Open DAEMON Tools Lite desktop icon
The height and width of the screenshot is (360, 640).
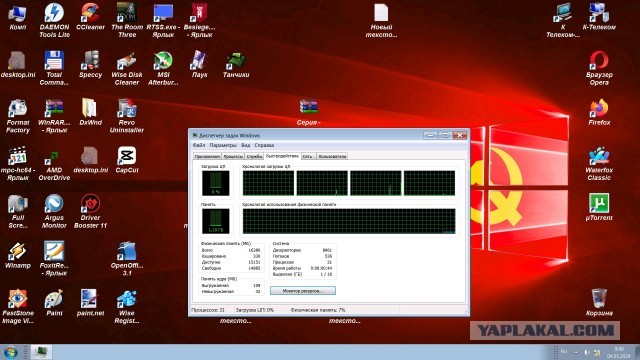54,20
